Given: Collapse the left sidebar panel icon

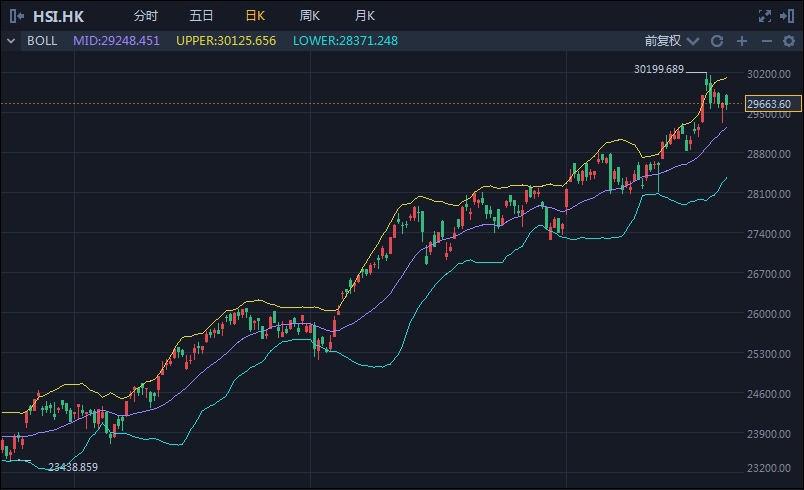Looking at the screenshot, I should coord(16,16).
